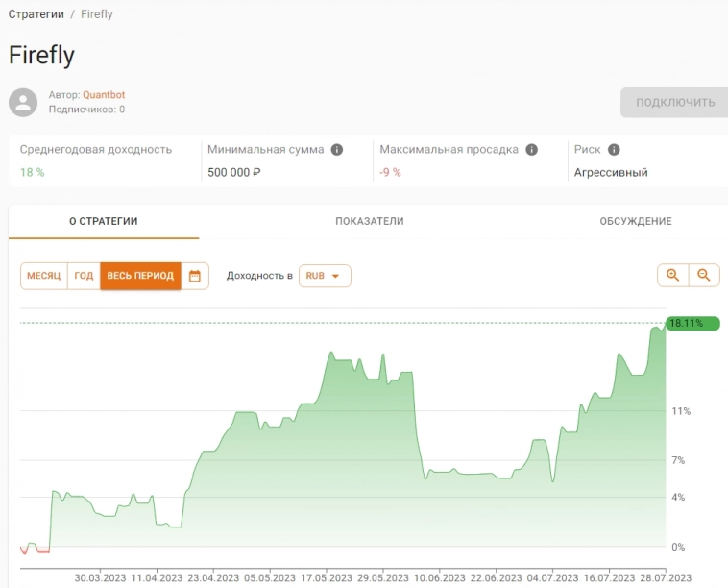Click info icon next to Максимальная просадка
Screen dimensions: 728x588
(x=531, y=150)
